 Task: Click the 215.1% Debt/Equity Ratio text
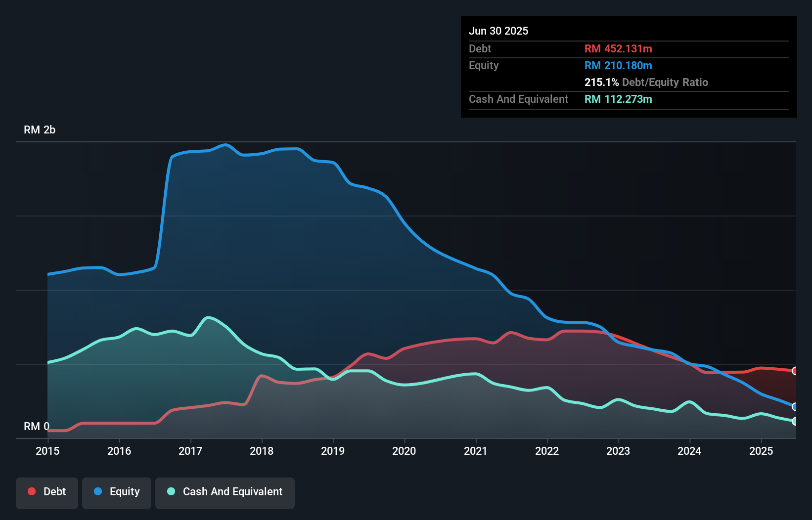point(646,82)
